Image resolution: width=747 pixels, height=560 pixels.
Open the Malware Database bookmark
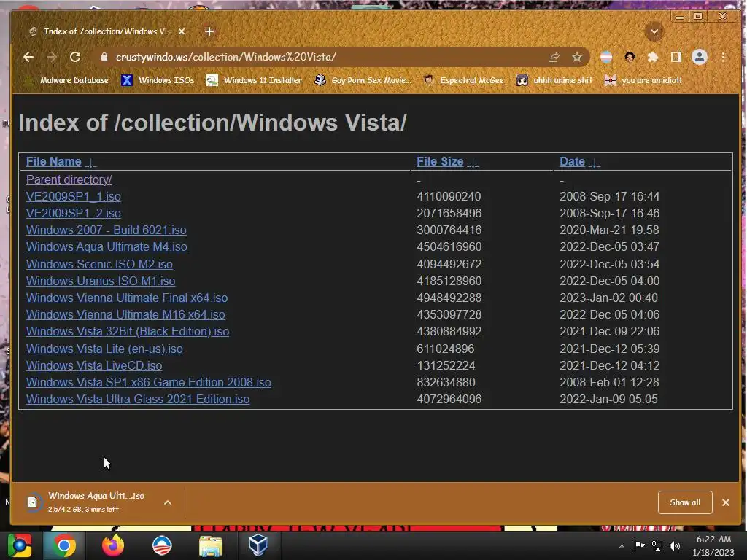(x=66, y=80)
